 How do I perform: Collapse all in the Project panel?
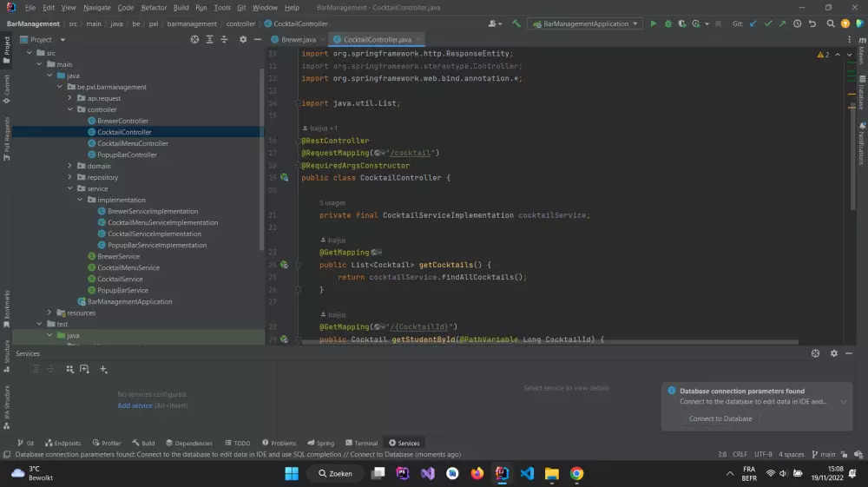[x=222, y=40]
